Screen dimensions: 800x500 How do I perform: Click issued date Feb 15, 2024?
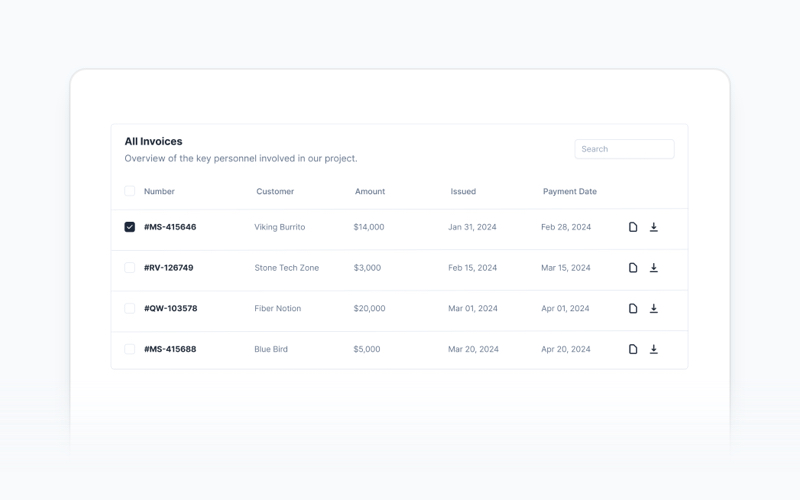[x=472, y=268]
